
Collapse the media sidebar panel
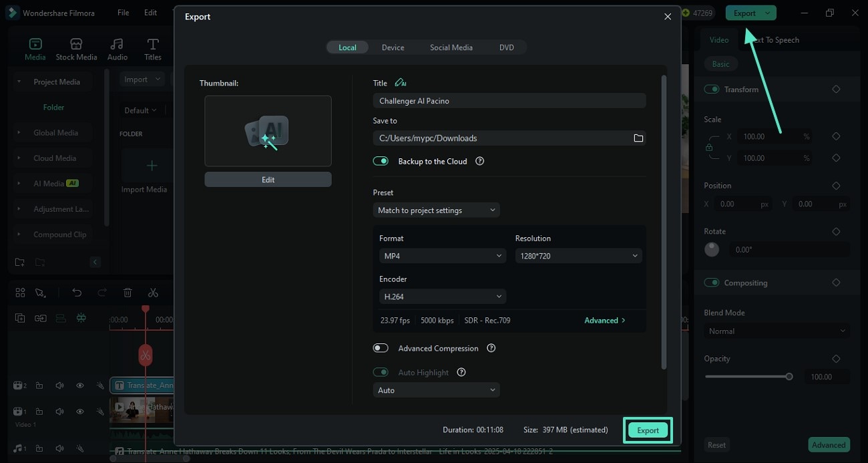pos(95,262)
